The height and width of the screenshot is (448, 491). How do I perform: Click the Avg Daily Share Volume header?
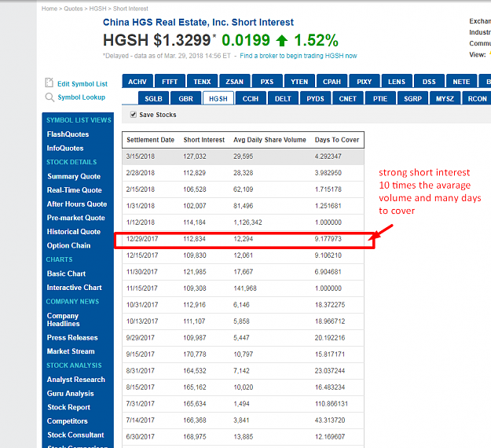pos(269,140)
